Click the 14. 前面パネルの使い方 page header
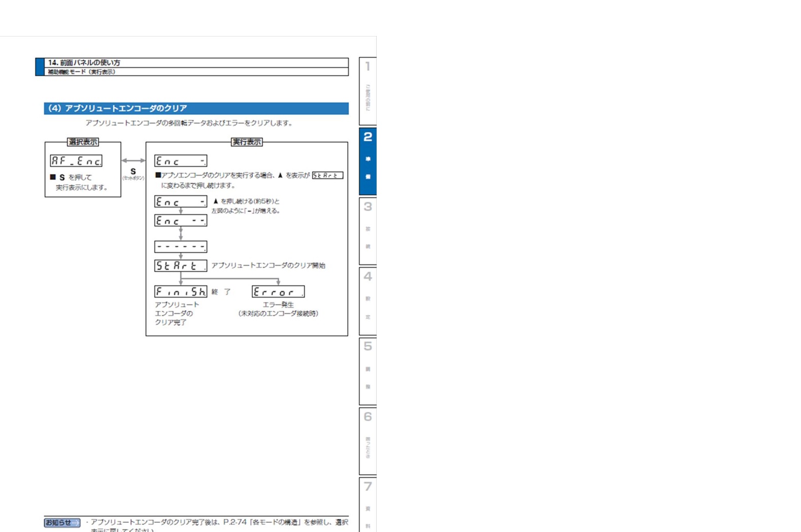Screen dimensions: 801x532 point(84,62)
